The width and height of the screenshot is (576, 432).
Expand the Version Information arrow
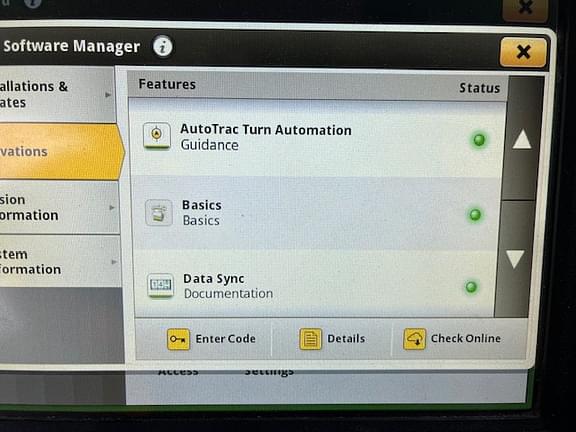112,208
